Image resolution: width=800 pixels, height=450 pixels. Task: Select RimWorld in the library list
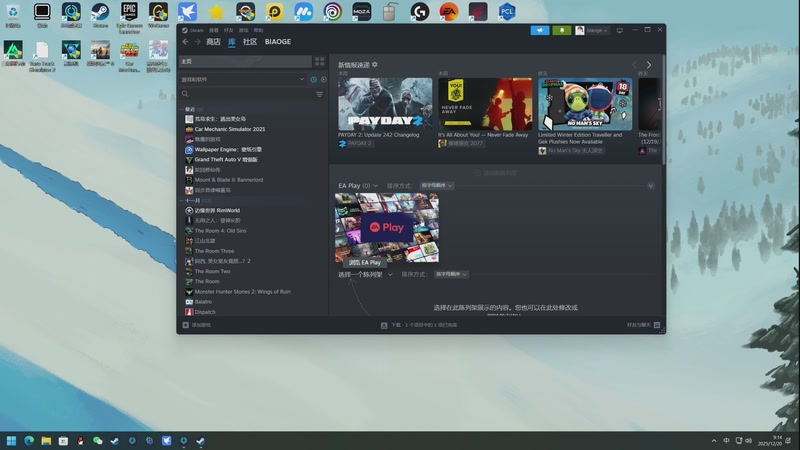click(217, 210)
